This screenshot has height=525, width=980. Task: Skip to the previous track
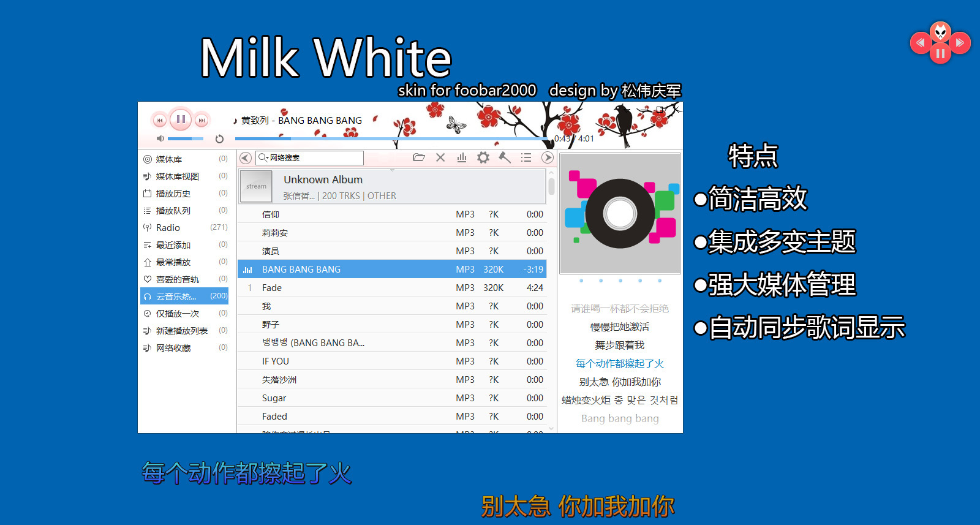tap(160, 121)
